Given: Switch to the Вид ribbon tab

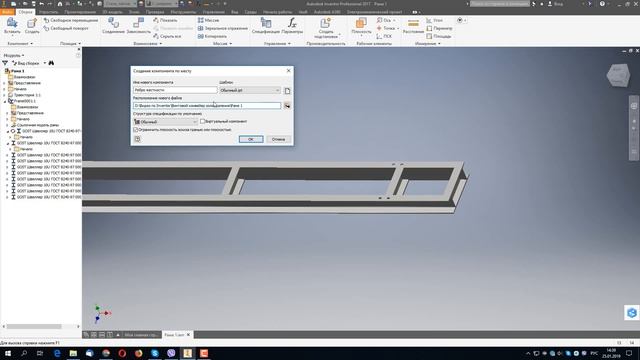Looking at the screenshot, I should 235,12.
